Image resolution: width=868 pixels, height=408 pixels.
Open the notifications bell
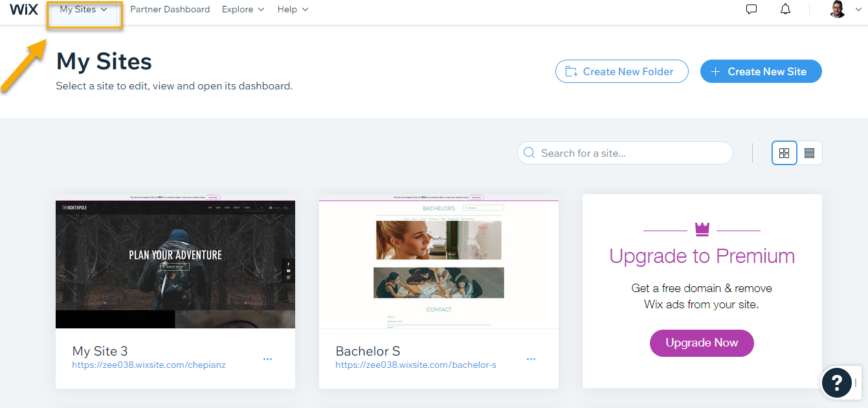[785, 10]
